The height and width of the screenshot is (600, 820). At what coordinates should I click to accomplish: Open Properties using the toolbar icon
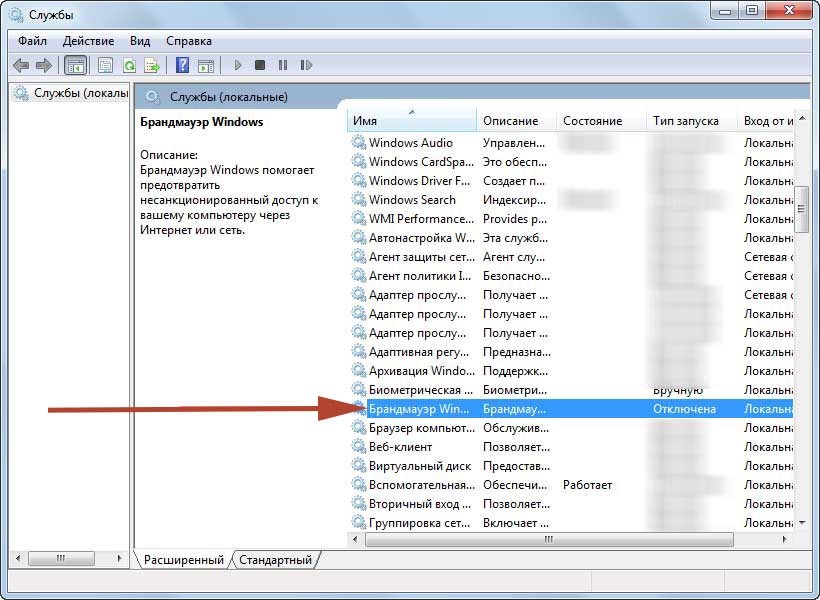coord(105,66)
